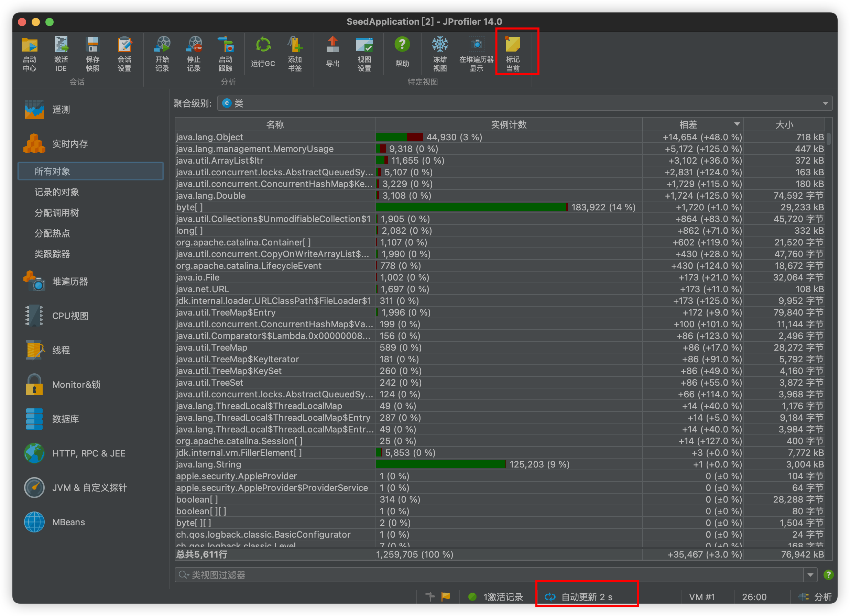Image resolution: width=850 pixels, height=616 pixels.
Task: Save a snapshot with 保存快照
Action: coord(92,53)
